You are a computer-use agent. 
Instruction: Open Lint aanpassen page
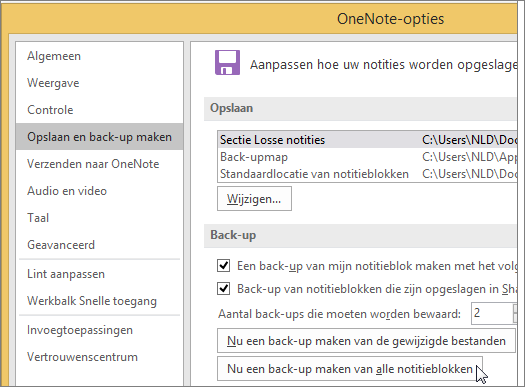click(x=99, y=274)
